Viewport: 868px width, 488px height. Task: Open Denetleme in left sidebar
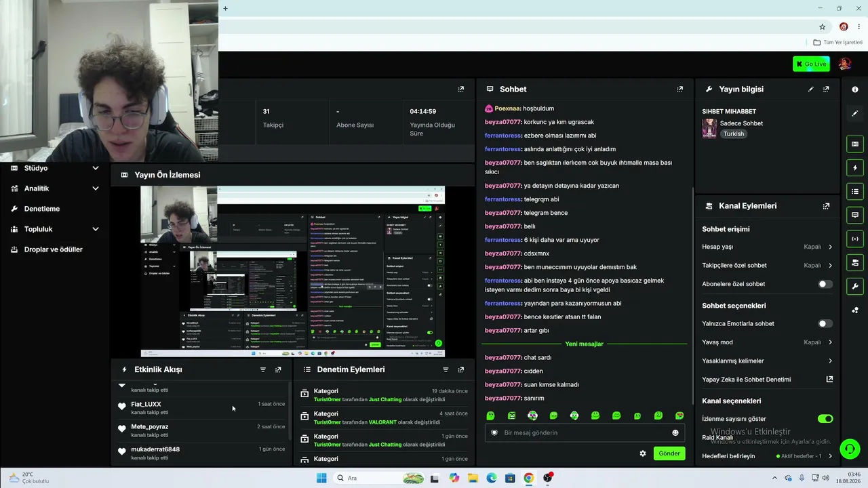click(x=42, y=209)
